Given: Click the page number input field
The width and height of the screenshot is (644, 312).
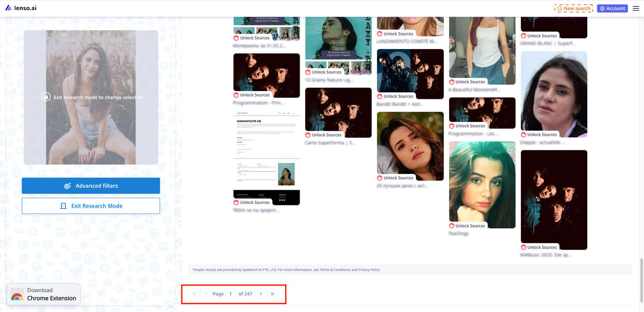Looking at the screenshot, I should click(x=231, y=294).
